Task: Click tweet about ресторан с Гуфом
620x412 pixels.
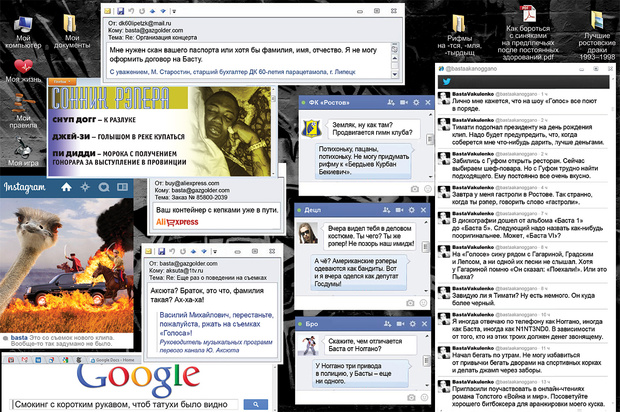Action: coord(523,165)
